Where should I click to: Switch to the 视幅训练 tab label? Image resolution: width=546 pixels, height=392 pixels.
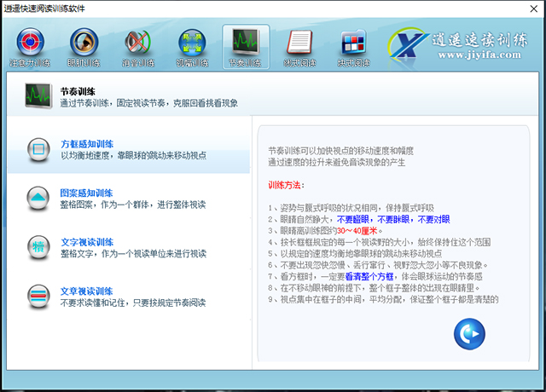(192, 62)
